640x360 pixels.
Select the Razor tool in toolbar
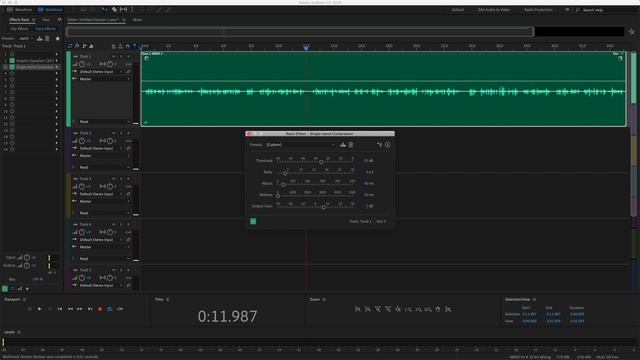(x=115, y=9)
